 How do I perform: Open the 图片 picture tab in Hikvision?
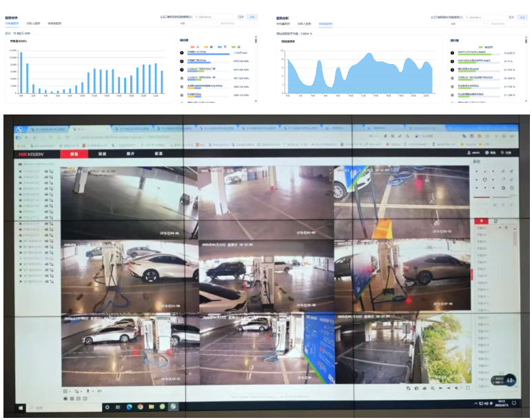(130, 154)
